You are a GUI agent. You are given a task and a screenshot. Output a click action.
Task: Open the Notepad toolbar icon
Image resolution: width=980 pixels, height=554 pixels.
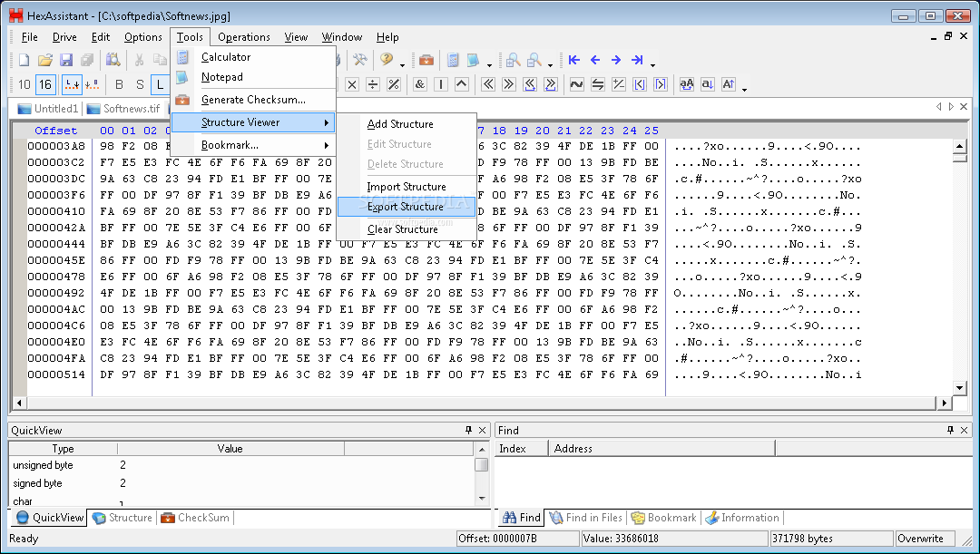click(474, 60)
